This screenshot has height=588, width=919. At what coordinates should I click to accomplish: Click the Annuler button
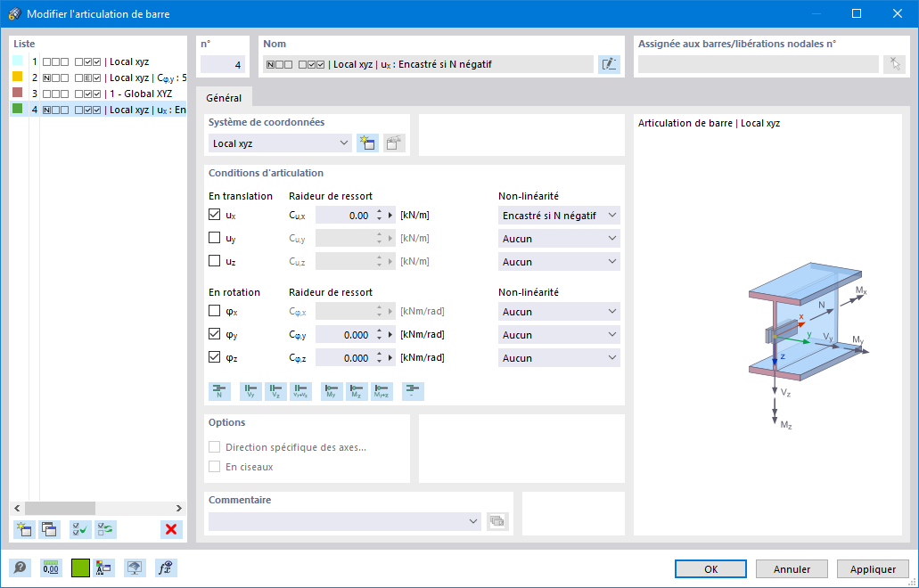click(792, 568)
